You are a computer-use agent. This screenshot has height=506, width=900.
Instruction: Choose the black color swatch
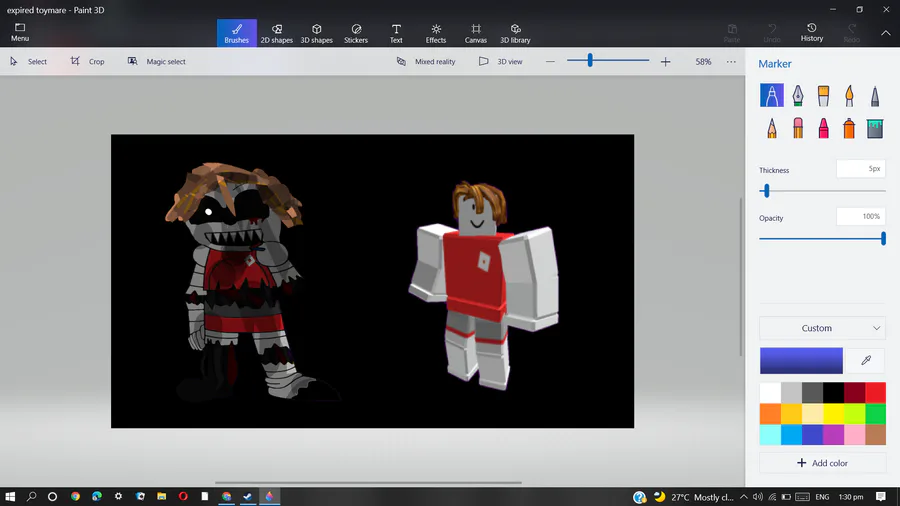click(833, 393)
